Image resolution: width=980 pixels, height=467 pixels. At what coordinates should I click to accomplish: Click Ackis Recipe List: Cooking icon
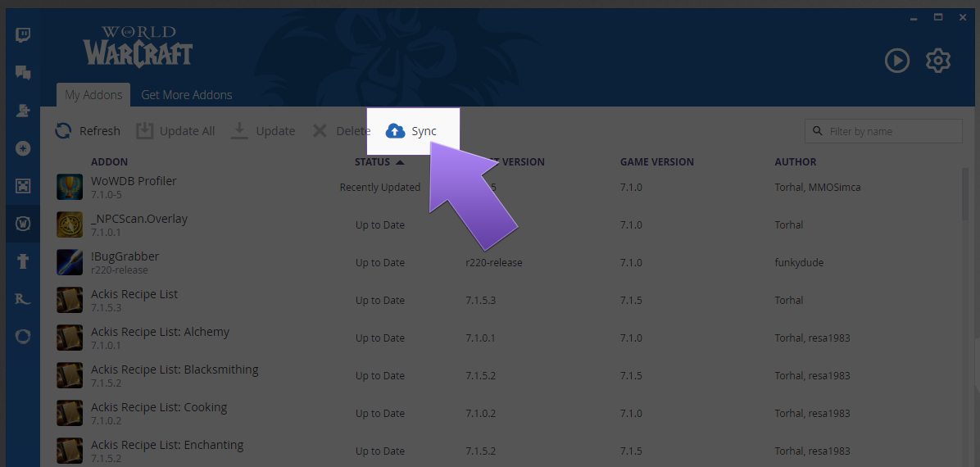coord(70,413)
